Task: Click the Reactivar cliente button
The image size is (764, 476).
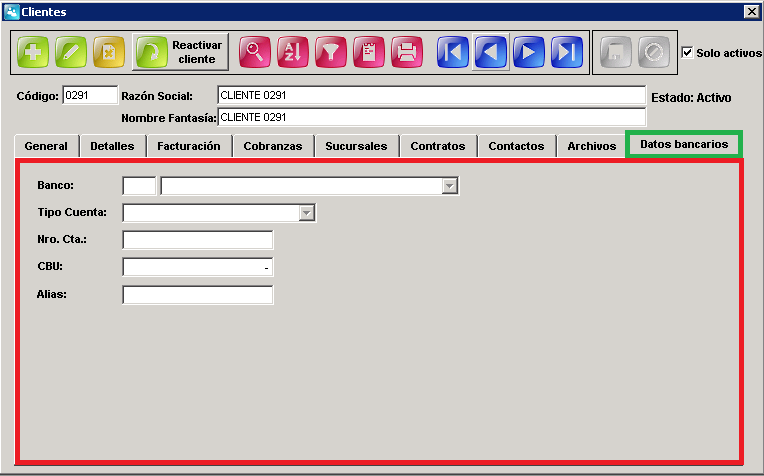Action: pyautogui.click(x=180, y=52)
